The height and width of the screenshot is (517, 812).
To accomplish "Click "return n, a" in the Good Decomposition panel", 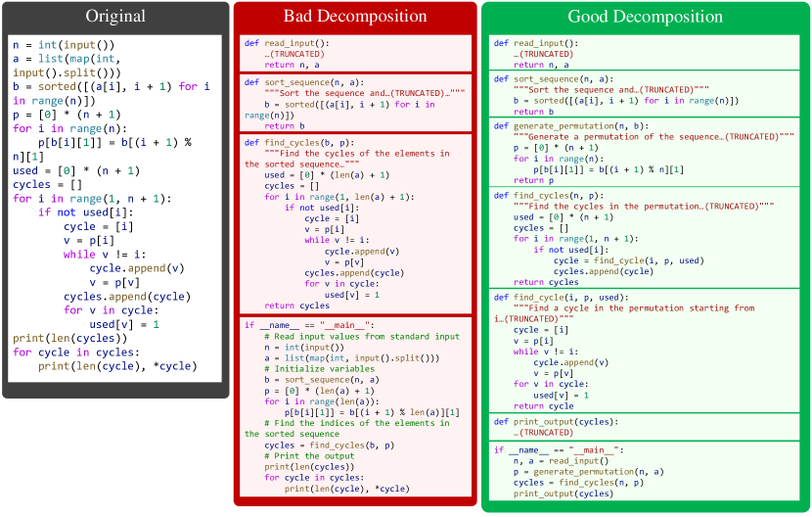I will click(541, 65).
